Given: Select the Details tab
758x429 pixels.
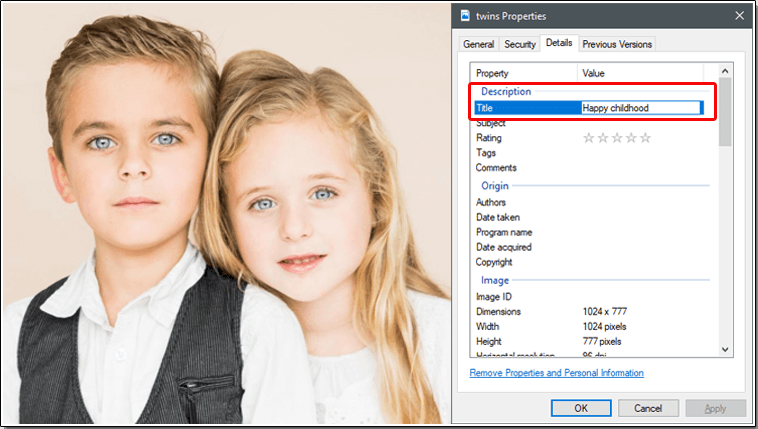Looking at the screenshot, I should 559,43.
